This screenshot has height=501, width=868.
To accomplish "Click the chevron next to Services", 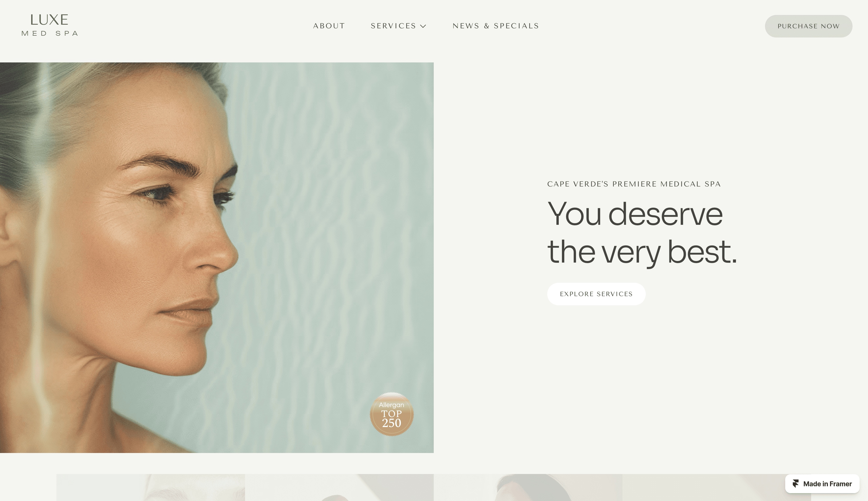I will pos(423,26).
